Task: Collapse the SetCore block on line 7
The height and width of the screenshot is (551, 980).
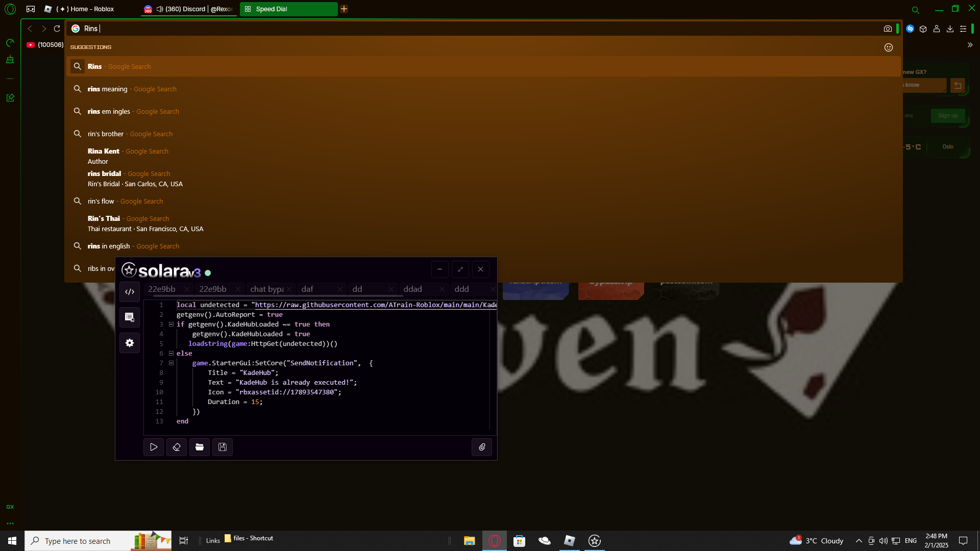Action: tap(171, 363)
